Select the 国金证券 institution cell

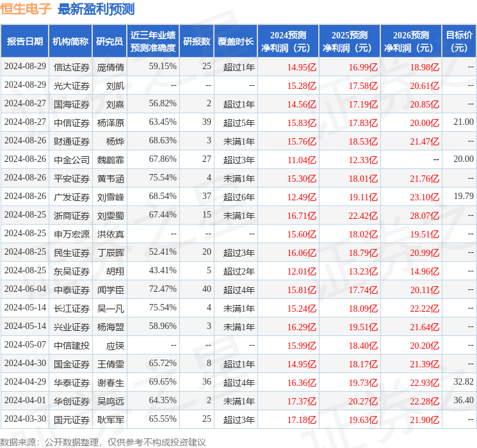(72, 364)
